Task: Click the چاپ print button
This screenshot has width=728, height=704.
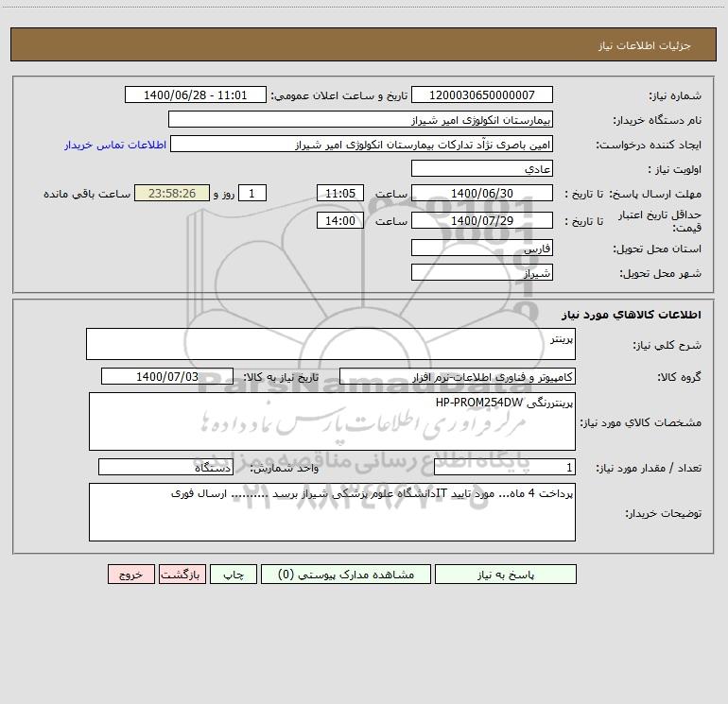Action: (x=234, y=574)
